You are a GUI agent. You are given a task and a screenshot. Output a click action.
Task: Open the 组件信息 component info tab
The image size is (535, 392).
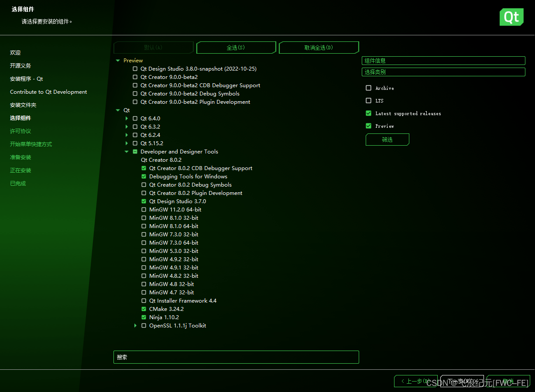pyautogui.click(x=443, y=61)
